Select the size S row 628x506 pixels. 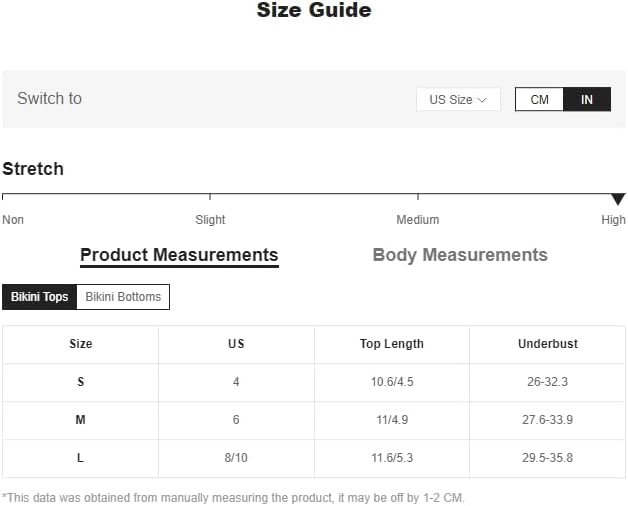(81, 382)
